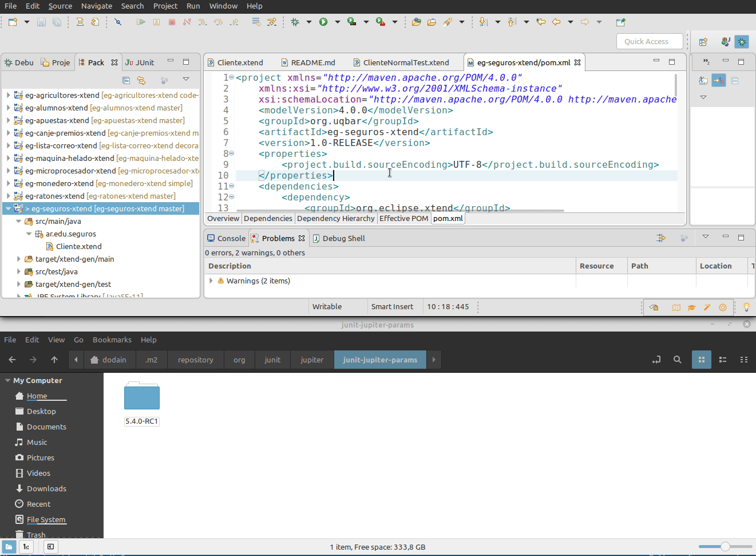Open Downloads in the file manager sidebar
The height and width of the screenshot is (556, 756).
coord(46,488)
